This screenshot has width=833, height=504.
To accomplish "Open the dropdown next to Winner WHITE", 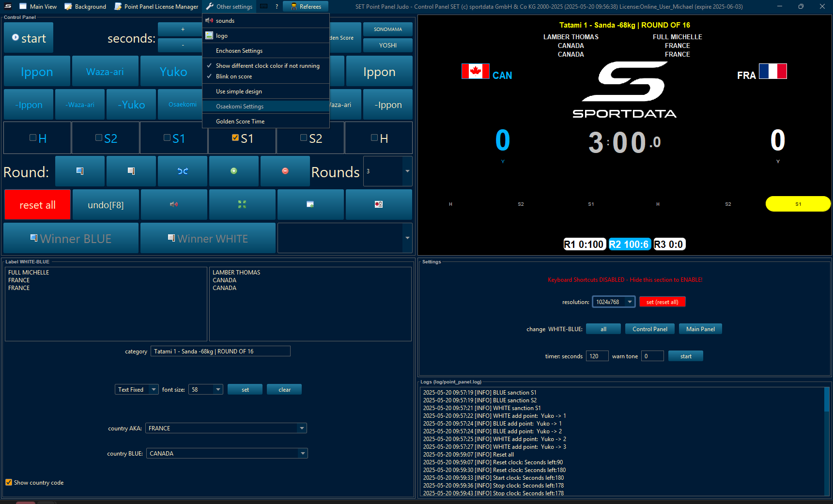I will tap(345, 238).
